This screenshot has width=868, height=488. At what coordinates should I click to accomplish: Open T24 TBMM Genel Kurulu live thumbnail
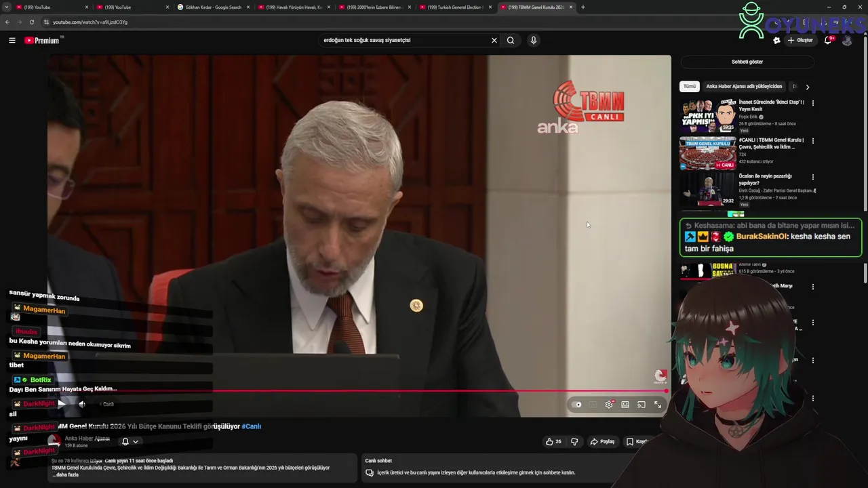tap(707, 154)
